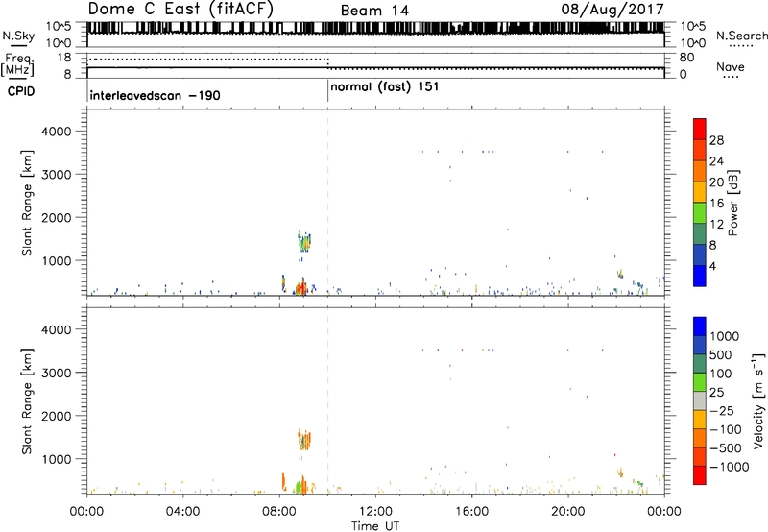Click the light green 12-16 dB power swatch
The width and height of the screenshot is (768, 532).
(x=700, y=212)
